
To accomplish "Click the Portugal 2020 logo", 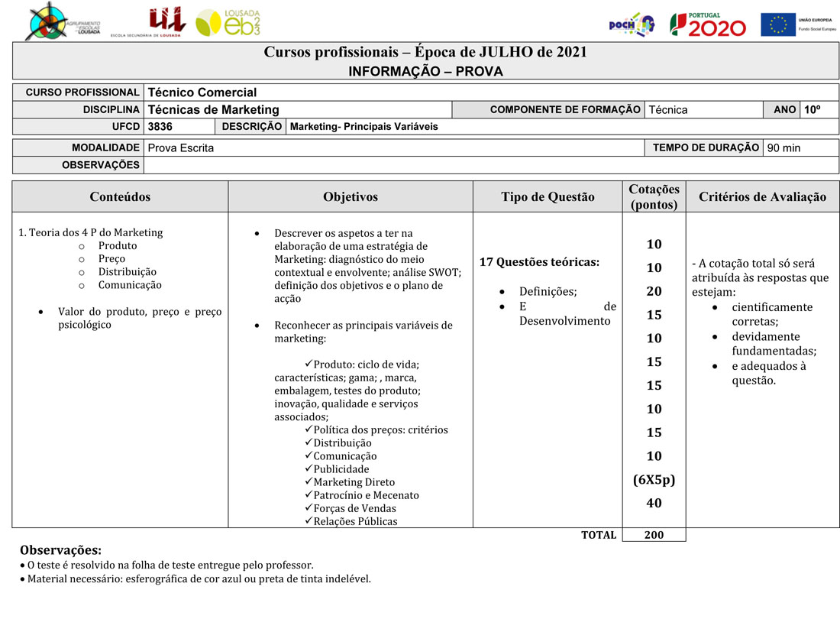I will [x=707, y=24].
